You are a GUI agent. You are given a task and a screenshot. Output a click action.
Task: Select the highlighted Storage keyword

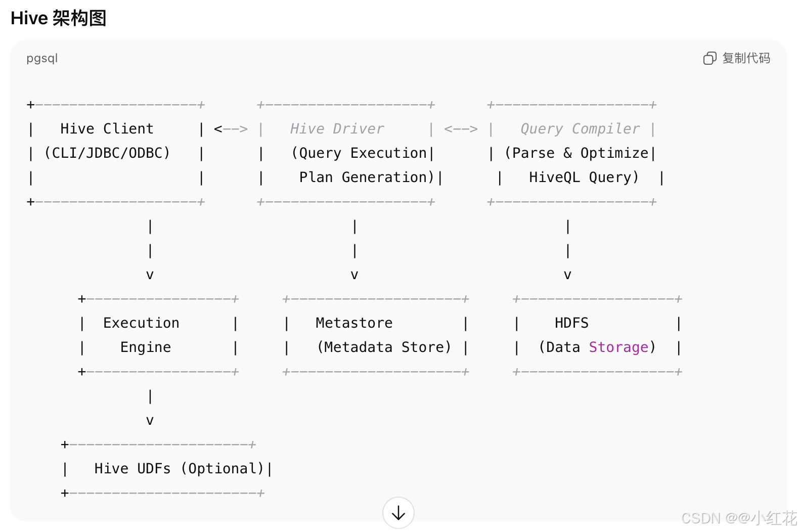(618, 347)
